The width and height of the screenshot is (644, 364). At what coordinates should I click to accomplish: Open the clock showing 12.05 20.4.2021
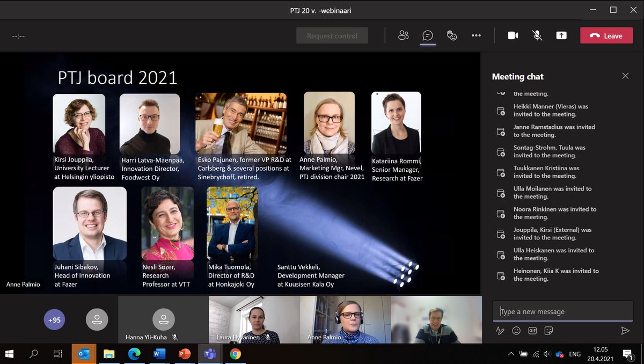coord(602,354)
